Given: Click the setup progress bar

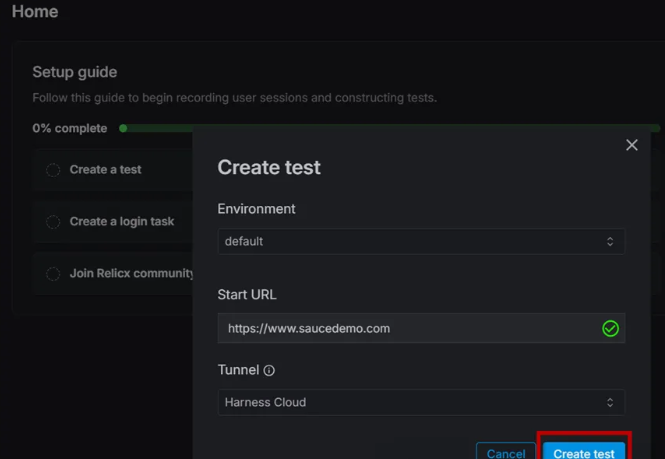Looking at the screenshot, I should [x=389, y=128].
